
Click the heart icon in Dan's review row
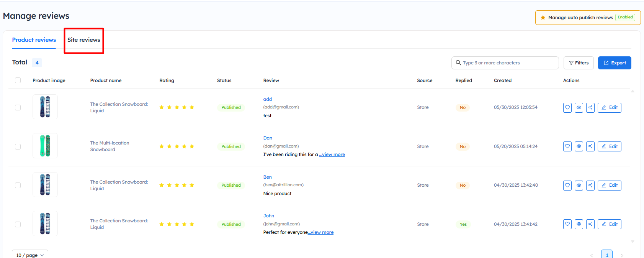(x=567, y=146)
